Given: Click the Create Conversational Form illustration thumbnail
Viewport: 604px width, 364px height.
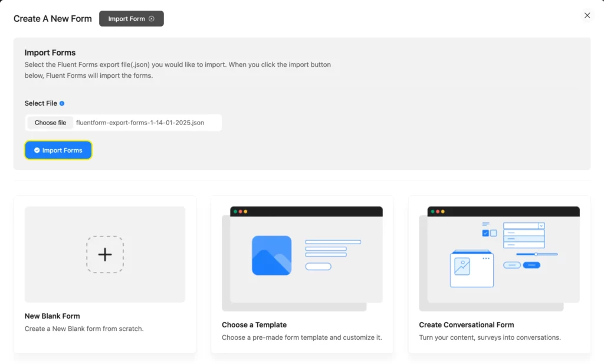Looking at the screenshot, I should 499,258.
